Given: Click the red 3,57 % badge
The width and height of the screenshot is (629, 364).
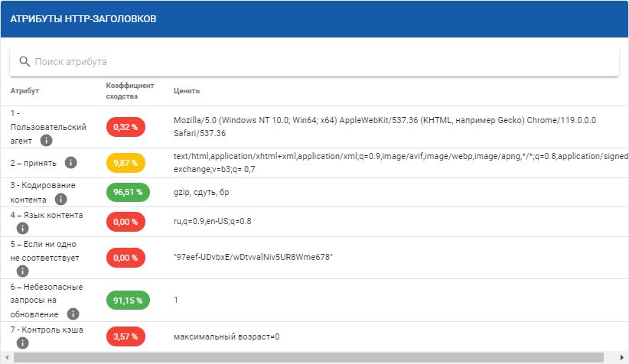Looking at the screenshot, I should (x=125, y=336).
